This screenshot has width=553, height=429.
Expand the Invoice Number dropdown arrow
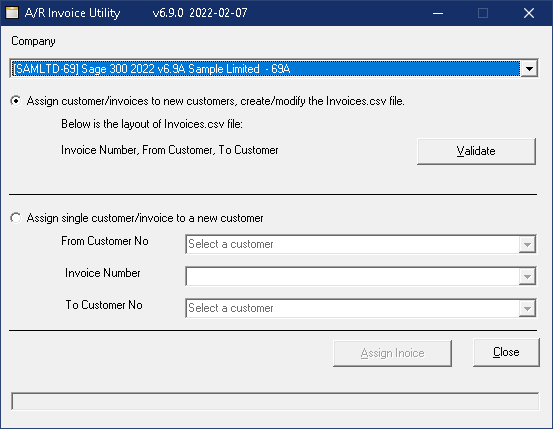527,276
